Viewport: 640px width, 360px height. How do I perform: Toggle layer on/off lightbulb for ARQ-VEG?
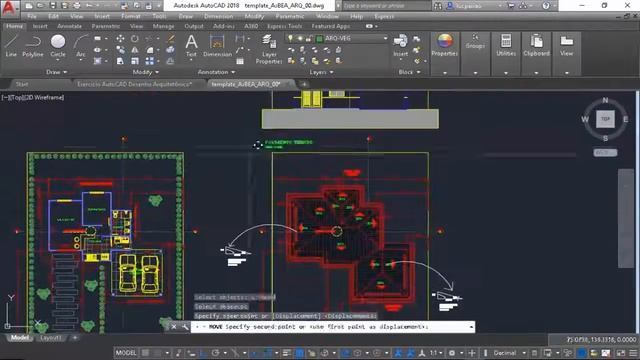point(290,38)
